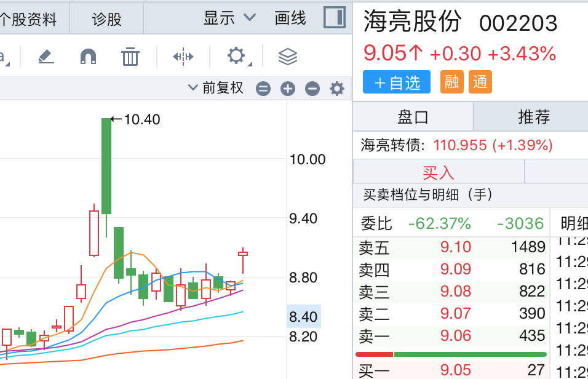The height and width of the screenshot is (379, 588).
Task: Click the stock name 海亮股份
Action: point(412,21)
